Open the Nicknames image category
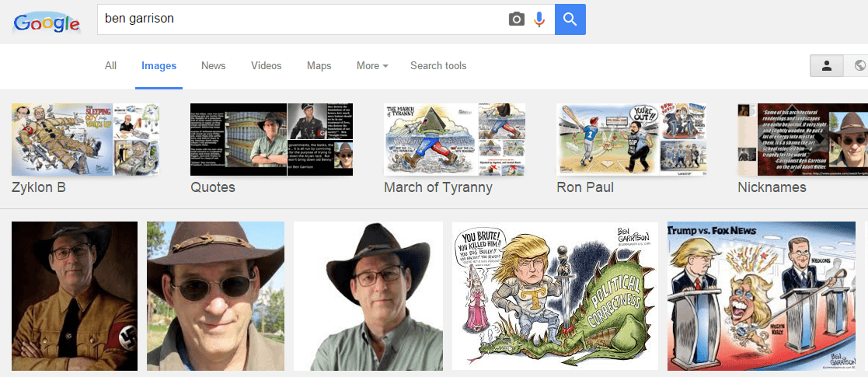This screenshot has width=868, height=377. click(803, 148)
